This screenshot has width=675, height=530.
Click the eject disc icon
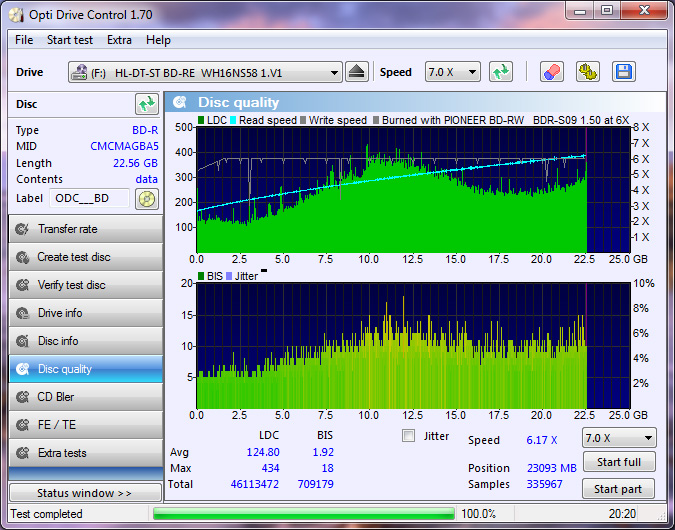(357, 72)
